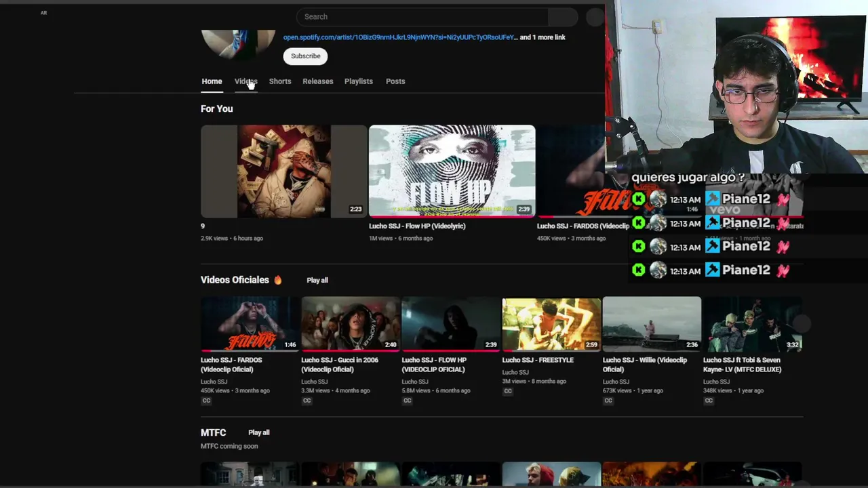Open the Shorts tab
This screenshot has width=868, height=488.
click(x=280, y=81)
